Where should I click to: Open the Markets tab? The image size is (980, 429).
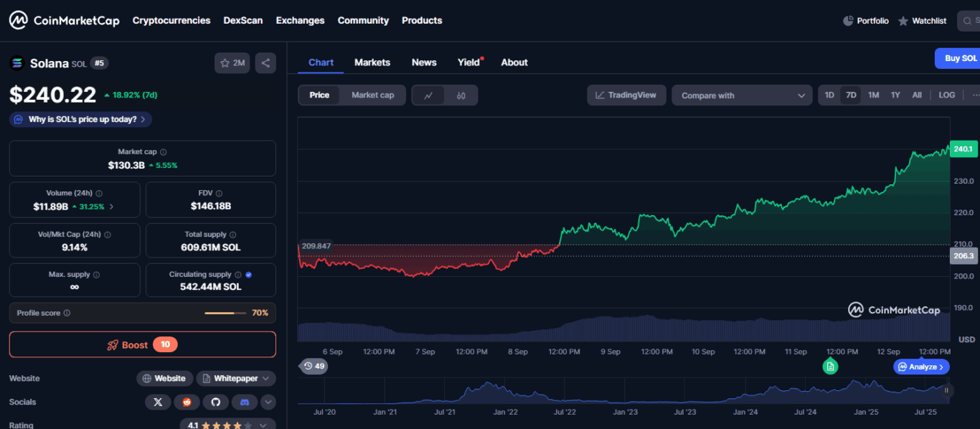tap(372, 62)
